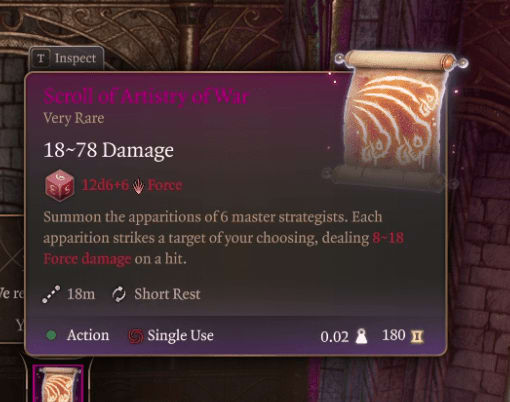Click the weight icon next to 0.02
Viewport: 510px width, 402px height.
click(361, 336)
